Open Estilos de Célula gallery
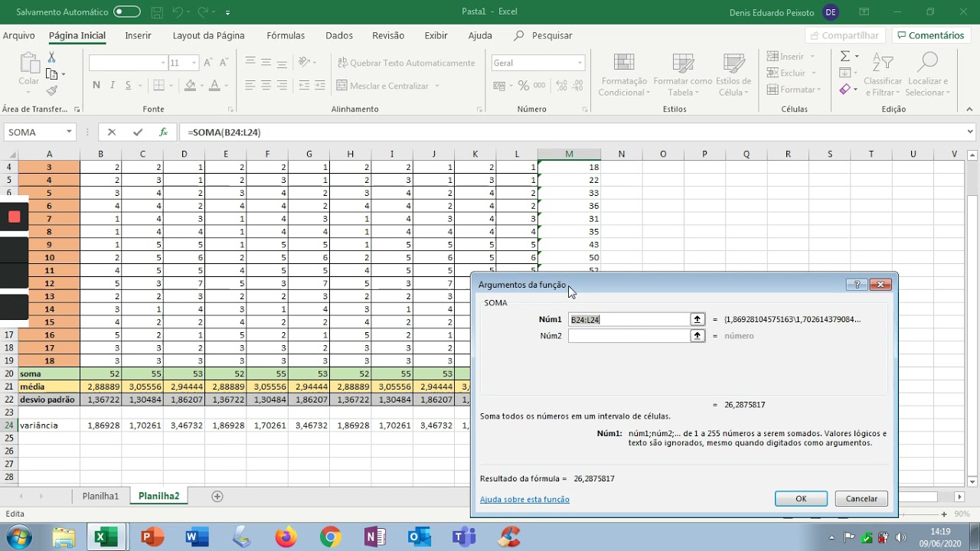 [x=733, y=75]
